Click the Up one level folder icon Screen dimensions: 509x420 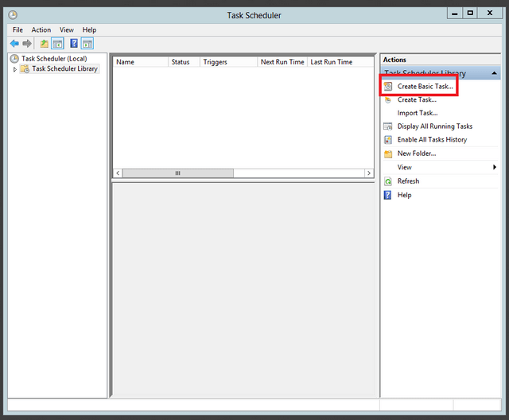pyautogui.click(x=45, y=43)
